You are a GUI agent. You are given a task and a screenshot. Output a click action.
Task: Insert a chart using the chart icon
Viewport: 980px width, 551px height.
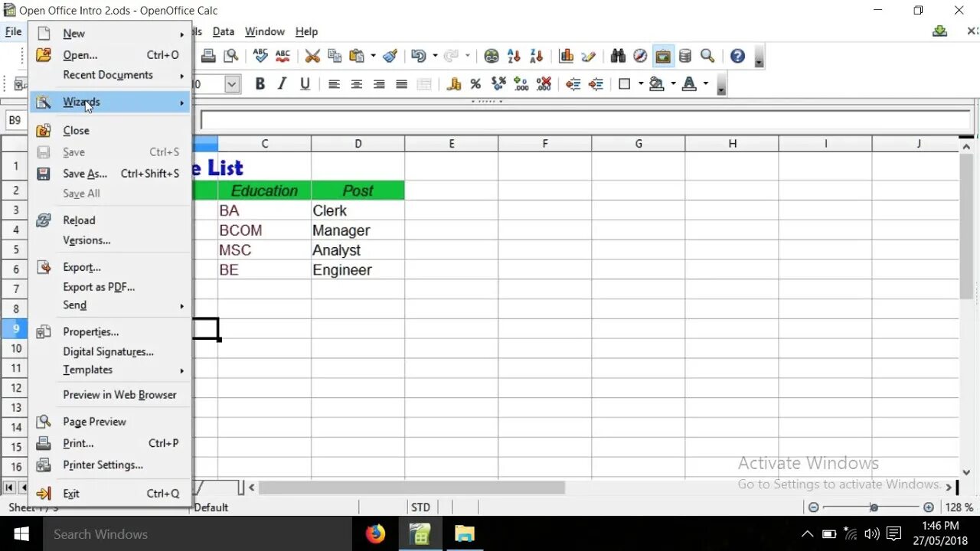[567, 56]
